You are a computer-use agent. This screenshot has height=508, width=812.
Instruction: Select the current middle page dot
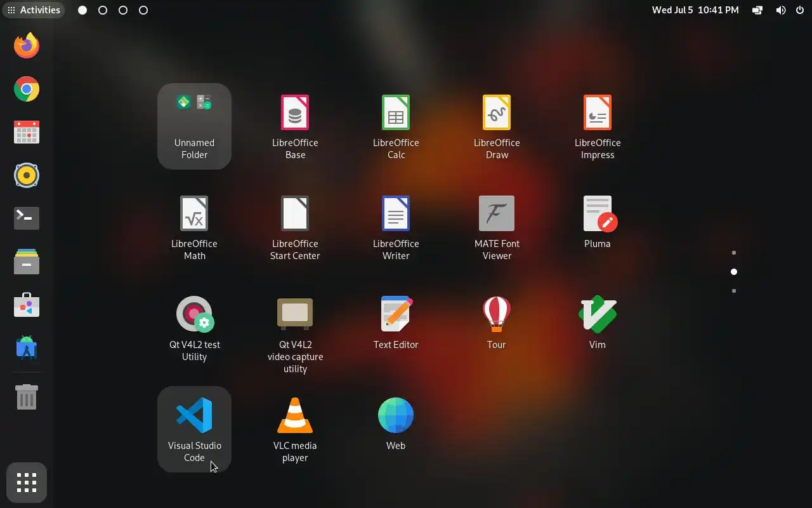point(734,272)
